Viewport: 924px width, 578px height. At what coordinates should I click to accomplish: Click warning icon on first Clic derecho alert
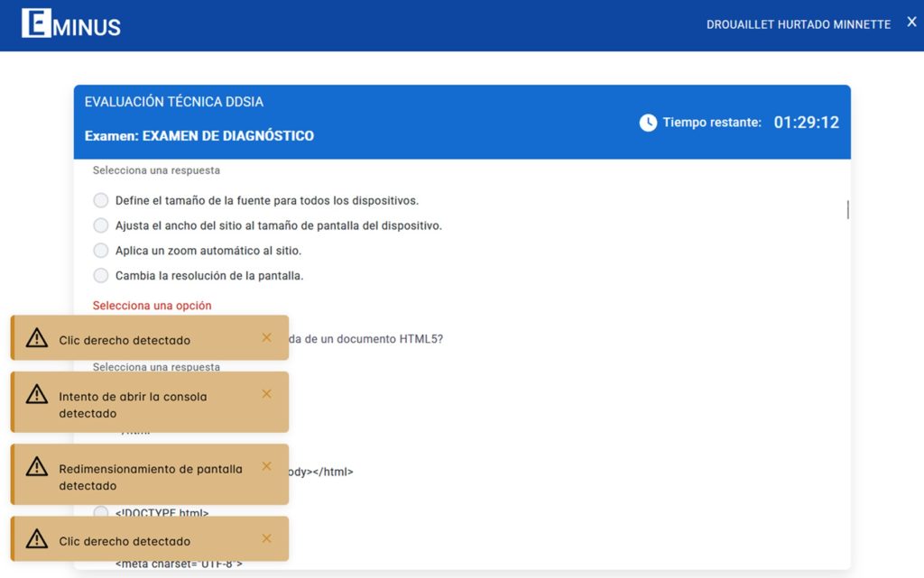coord(36,338)
